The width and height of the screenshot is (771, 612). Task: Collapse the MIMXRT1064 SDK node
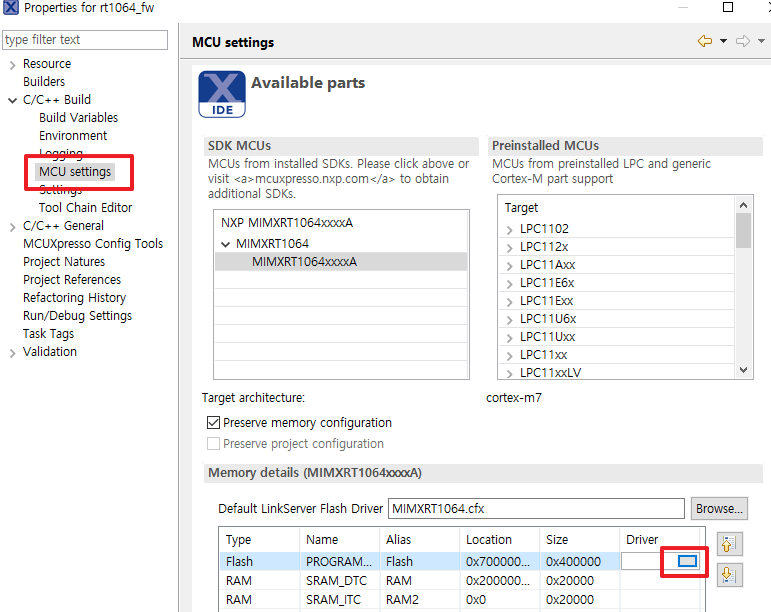pos(226,244)
